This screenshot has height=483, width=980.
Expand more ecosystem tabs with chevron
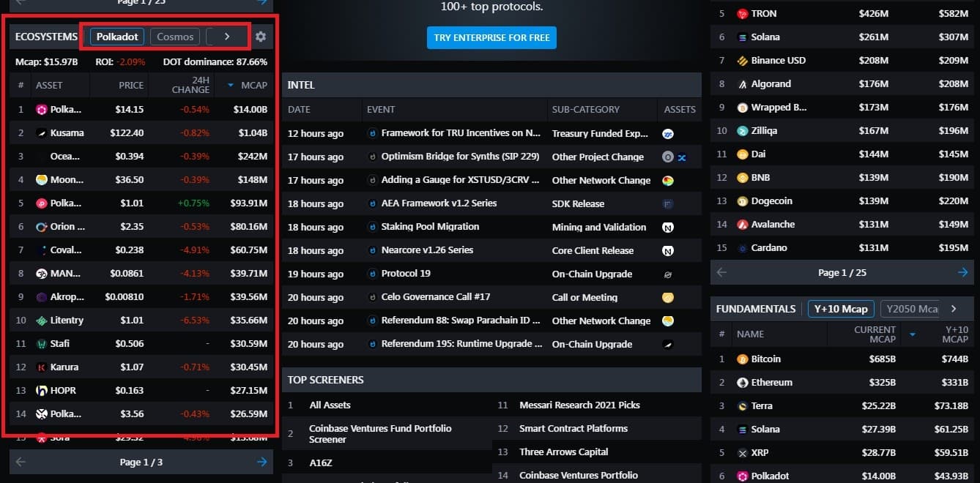point(227,37)
